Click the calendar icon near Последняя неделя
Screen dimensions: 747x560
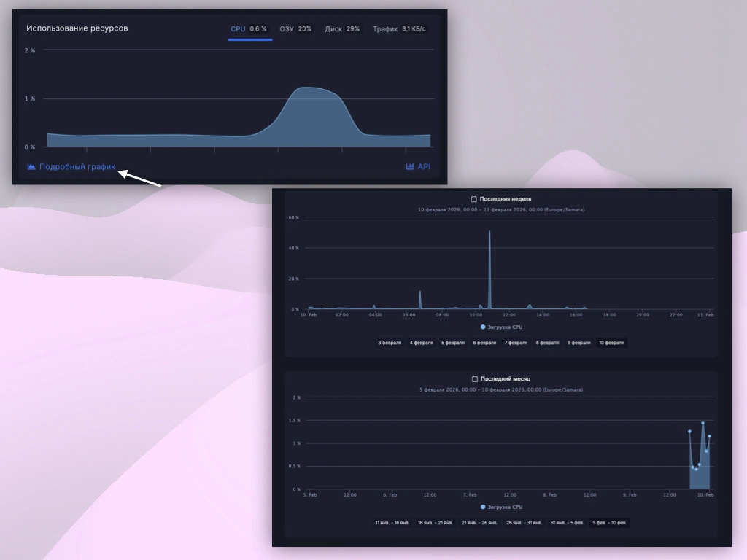[475, 198]
